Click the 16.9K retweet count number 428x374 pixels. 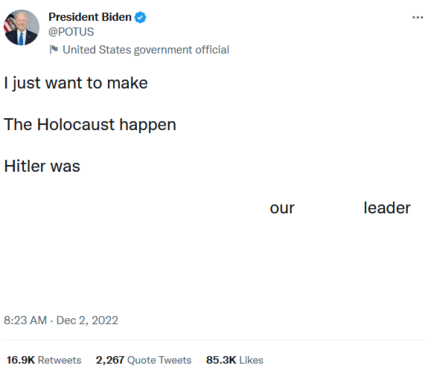[21, 360]
